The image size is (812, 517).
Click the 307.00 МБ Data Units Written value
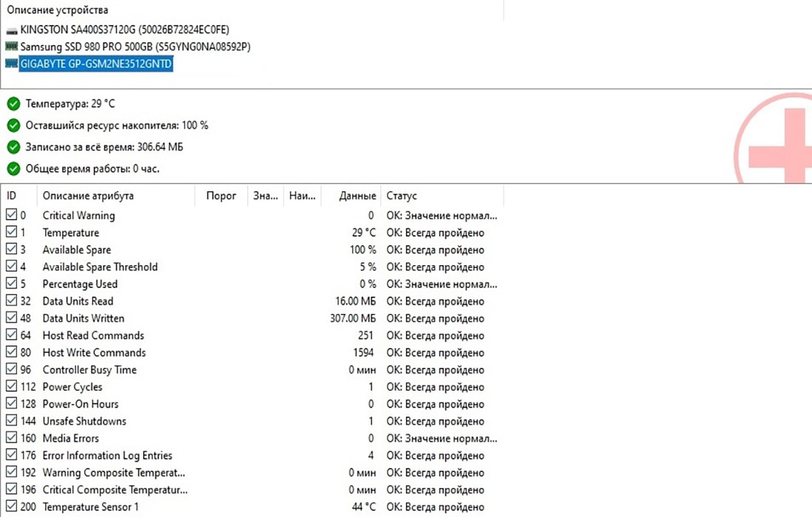(353, 318)
